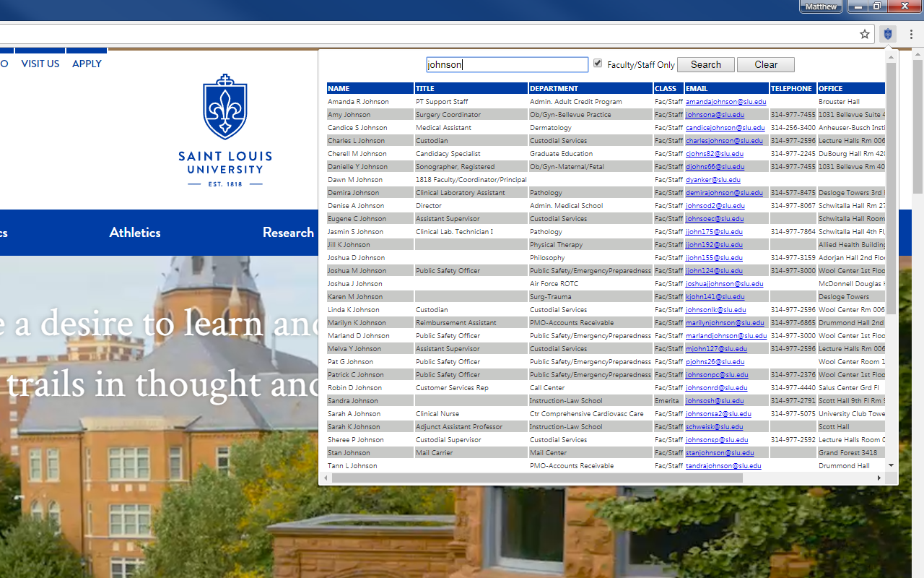Click schweisk@slu.edu email link
This screenshot has height=578, width=924.
(x=714, y=427)
